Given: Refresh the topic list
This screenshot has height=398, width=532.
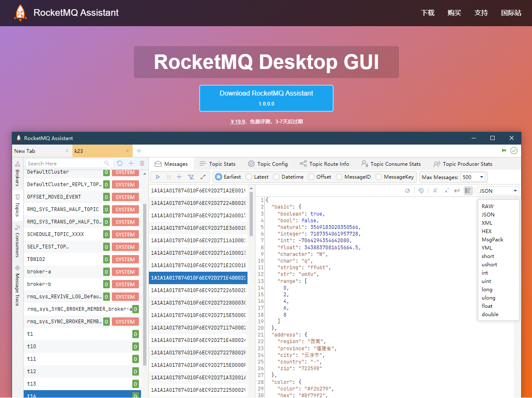Looking at the screenshot, I should [120, 163].
